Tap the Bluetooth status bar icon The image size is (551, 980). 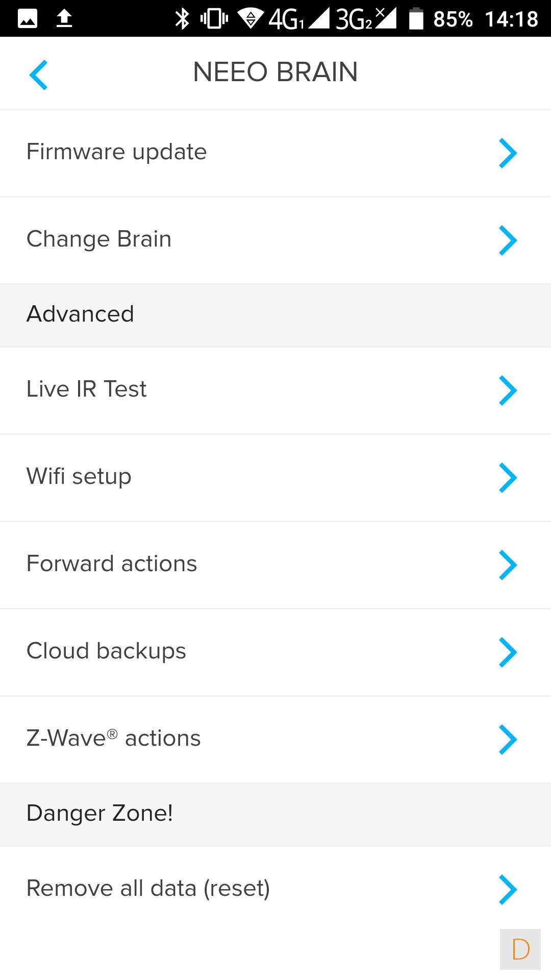point(182,19)
